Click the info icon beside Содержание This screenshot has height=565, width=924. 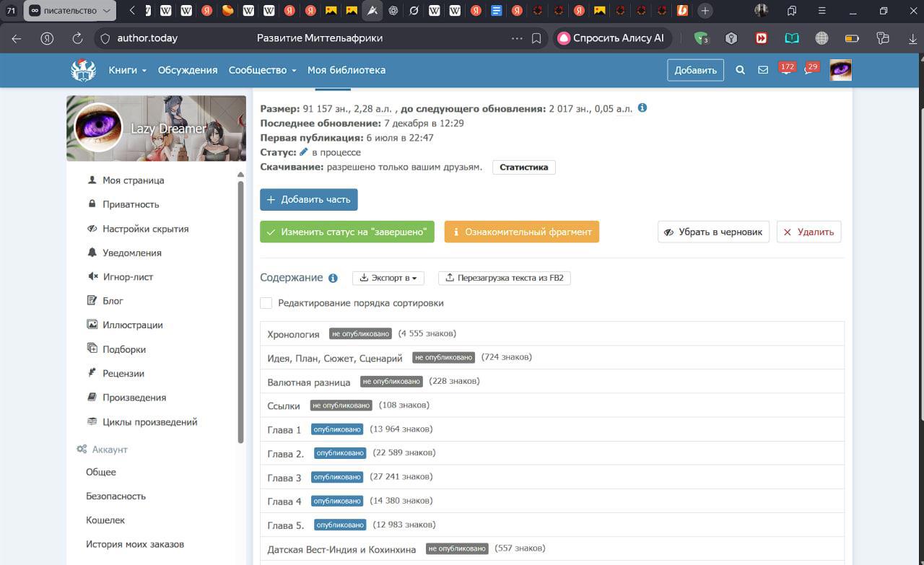tap(333, 278)
